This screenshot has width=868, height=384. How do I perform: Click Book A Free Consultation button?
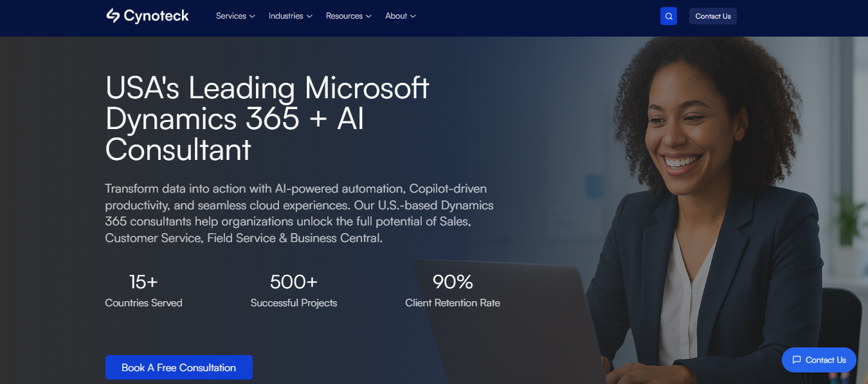(x=179, y=367)
